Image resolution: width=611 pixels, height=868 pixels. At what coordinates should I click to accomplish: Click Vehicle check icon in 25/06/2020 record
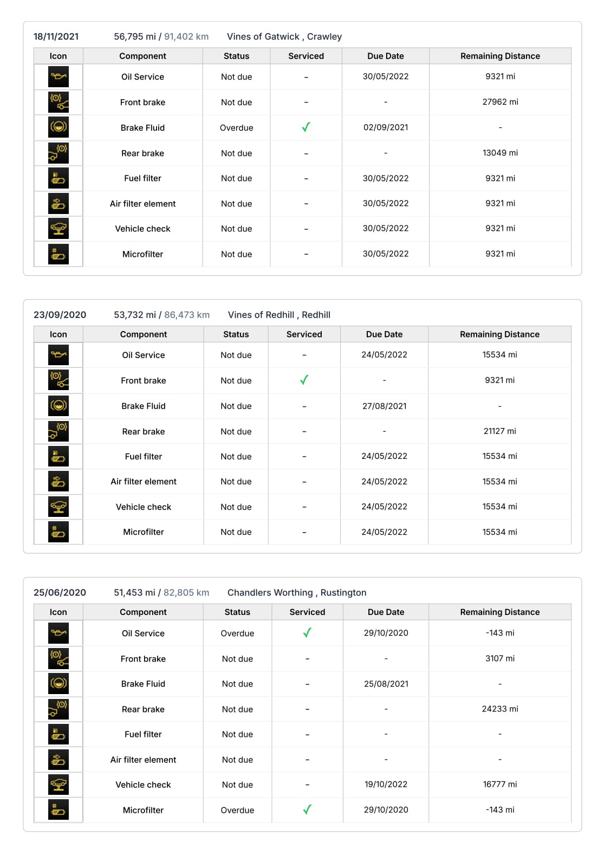pyautogui.click(x=58, y=785)
